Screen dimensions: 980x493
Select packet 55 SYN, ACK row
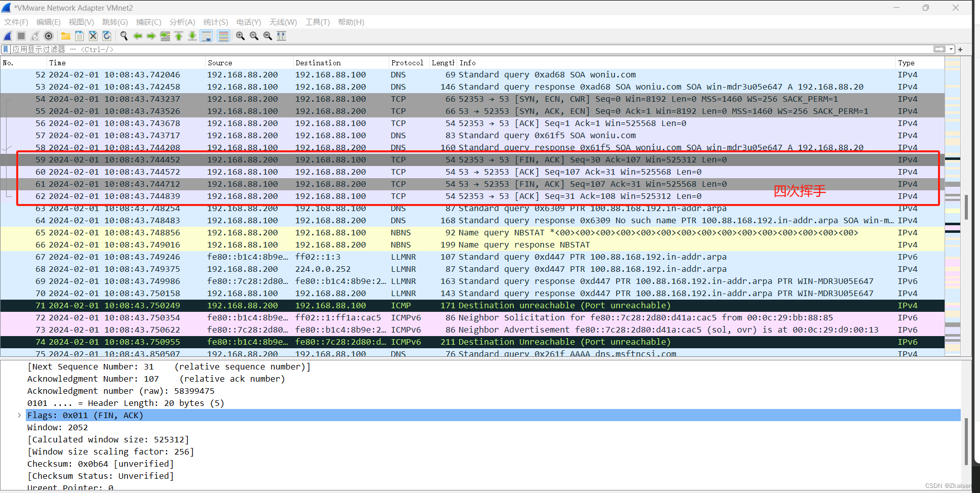point(472,111)
